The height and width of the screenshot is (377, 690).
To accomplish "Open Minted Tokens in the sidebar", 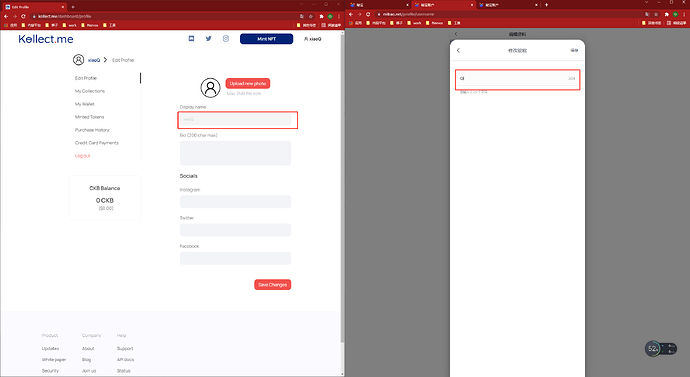I will (x=89, y=117).
